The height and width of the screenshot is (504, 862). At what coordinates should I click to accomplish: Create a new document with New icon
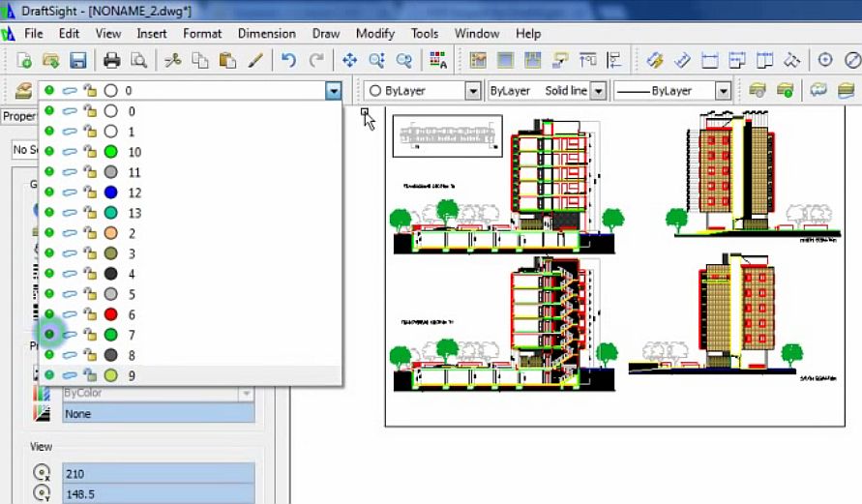tap(24, 60)
